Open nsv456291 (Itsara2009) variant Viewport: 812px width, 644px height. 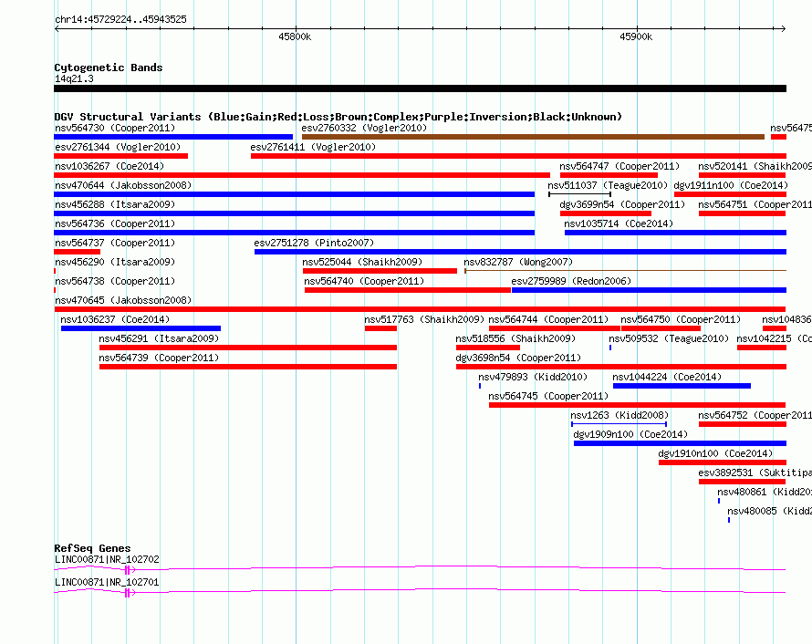pyautogui.click(x=159, y=338)
